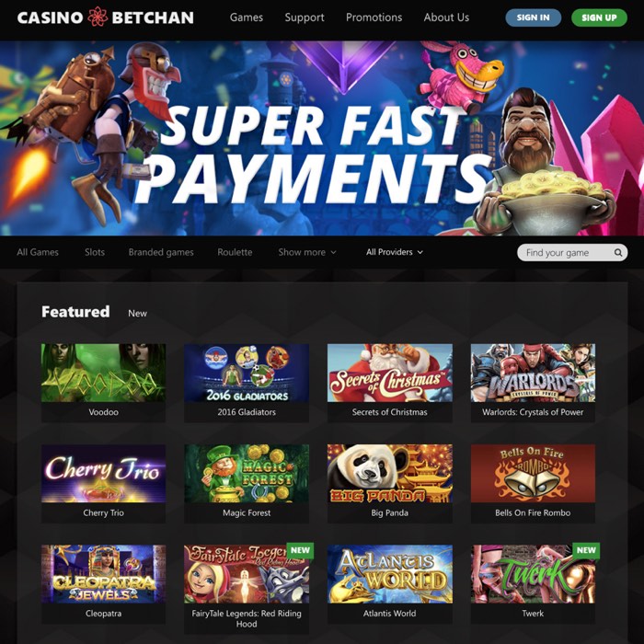644x644 pixels.
Task: Launch the Secrets of Christmas game
Action: (x=390, y=373)
